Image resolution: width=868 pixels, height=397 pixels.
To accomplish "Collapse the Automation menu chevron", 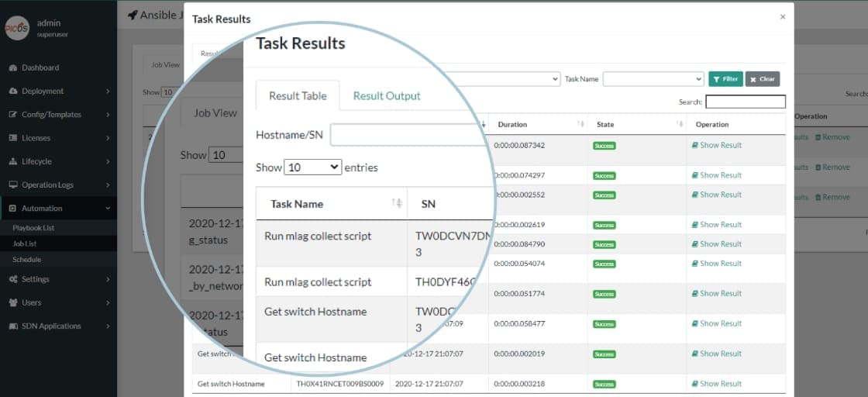I will pos(108,208).
